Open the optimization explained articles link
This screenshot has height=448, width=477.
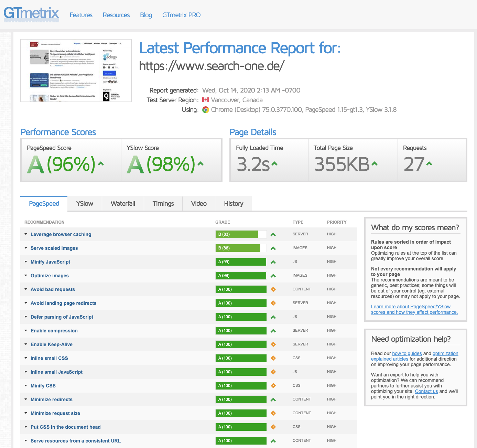coord(415,356)
